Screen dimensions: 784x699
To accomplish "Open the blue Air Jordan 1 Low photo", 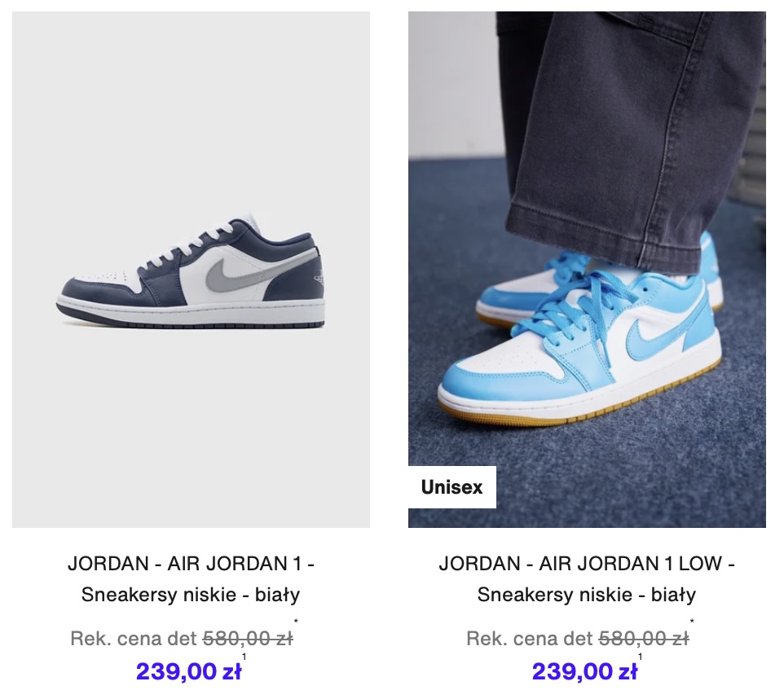I will coord(587,270).
